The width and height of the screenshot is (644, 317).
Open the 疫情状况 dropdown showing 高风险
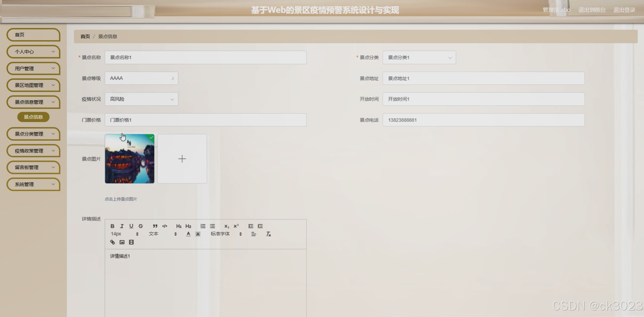point(141,99)
